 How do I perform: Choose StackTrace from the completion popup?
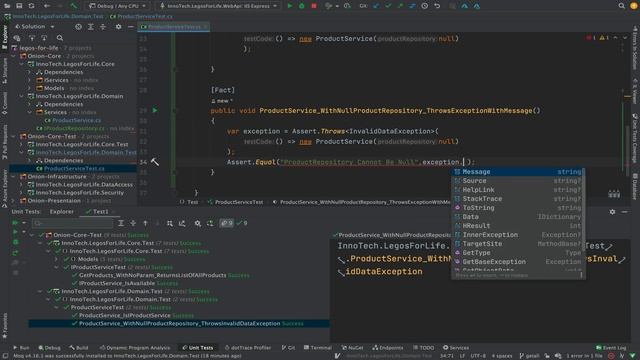point(518,199)
